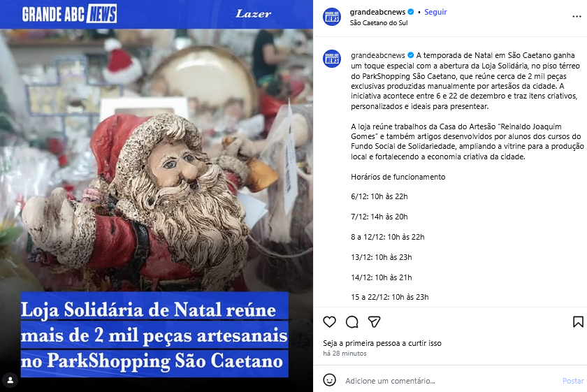
Task: Open comments via speech bubble icon
Action: click(x=352, y=322)
